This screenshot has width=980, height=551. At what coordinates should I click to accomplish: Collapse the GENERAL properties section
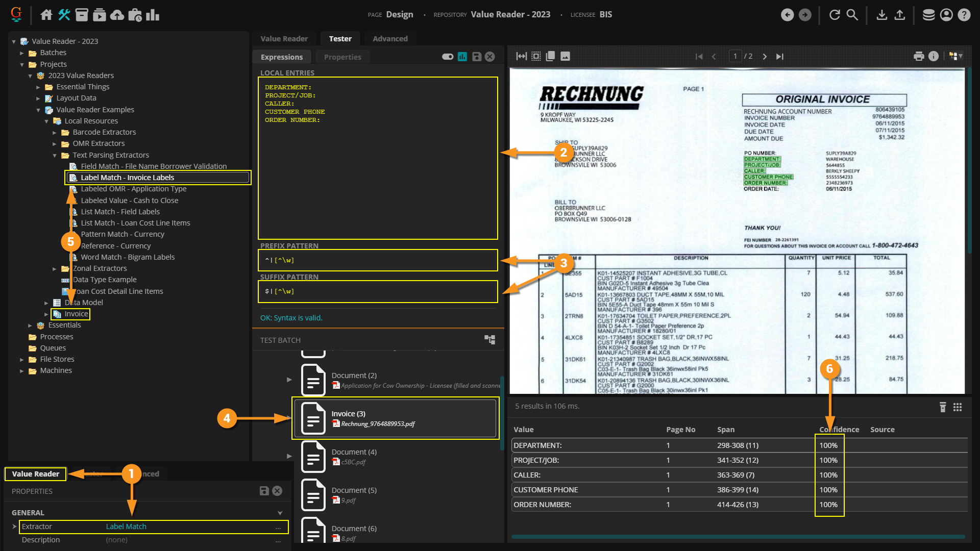(x=280, y=513)
